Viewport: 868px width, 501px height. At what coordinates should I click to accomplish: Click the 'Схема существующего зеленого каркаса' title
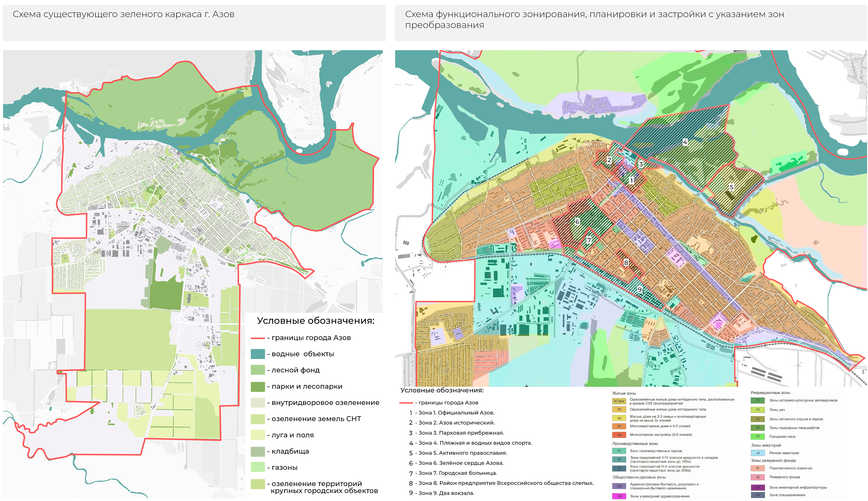pyautogui.click(x=123, y=14)
